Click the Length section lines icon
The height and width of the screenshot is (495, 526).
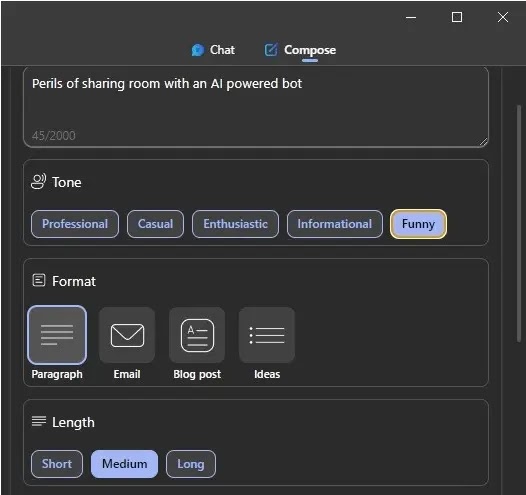(x=39, y=421)
